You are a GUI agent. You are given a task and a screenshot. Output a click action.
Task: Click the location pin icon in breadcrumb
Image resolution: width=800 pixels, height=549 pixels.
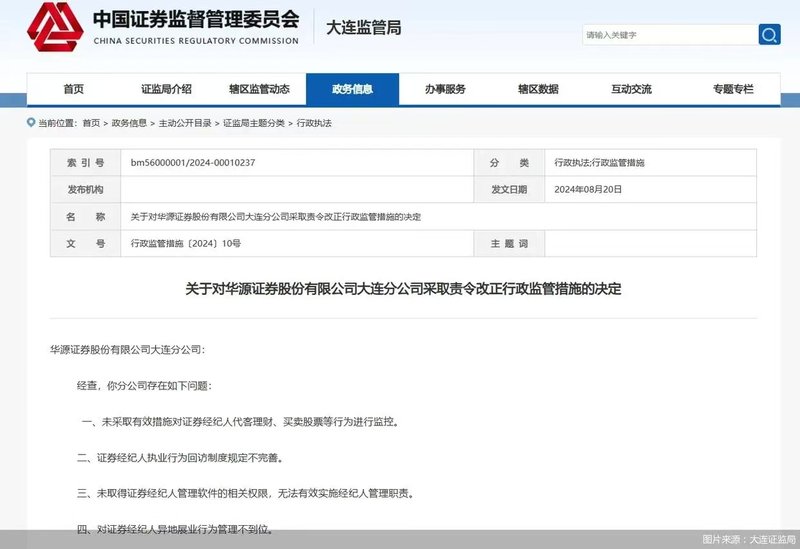pos(31,122)
